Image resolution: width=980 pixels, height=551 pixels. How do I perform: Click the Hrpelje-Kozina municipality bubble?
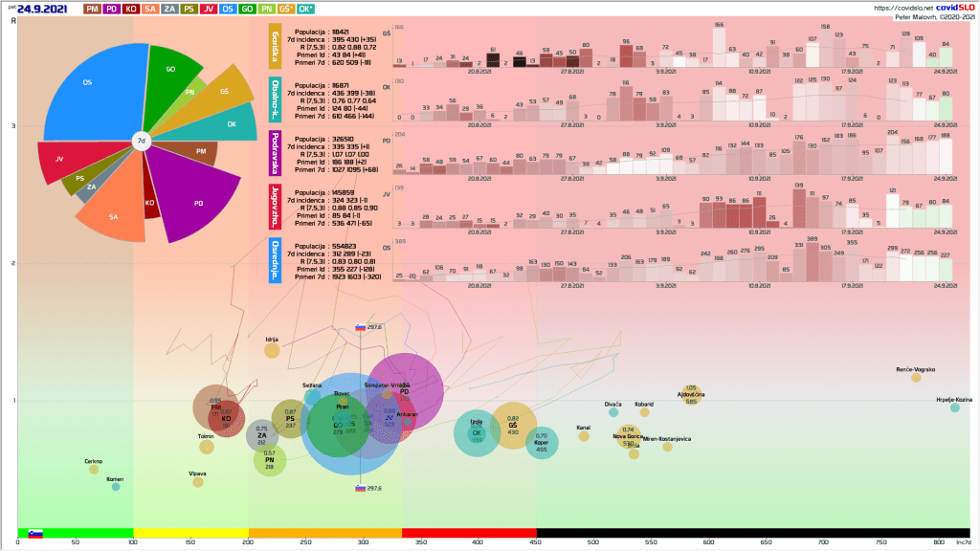pyautogui.click(x=954, y=408)
